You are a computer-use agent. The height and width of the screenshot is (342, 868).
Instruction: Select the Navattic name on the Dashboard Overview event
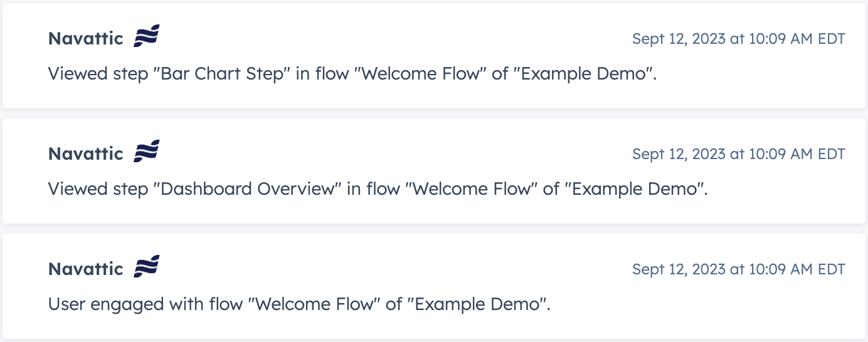86,153
